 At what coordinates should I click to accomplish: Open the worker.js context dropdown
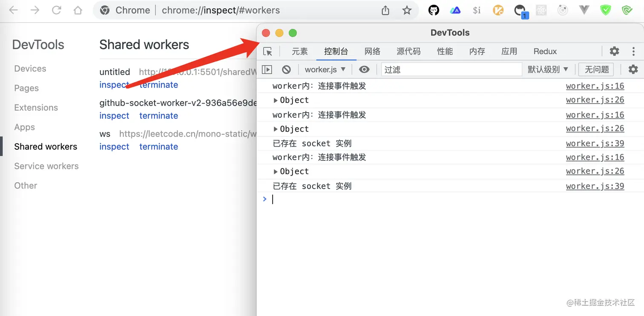coord(325,69)
